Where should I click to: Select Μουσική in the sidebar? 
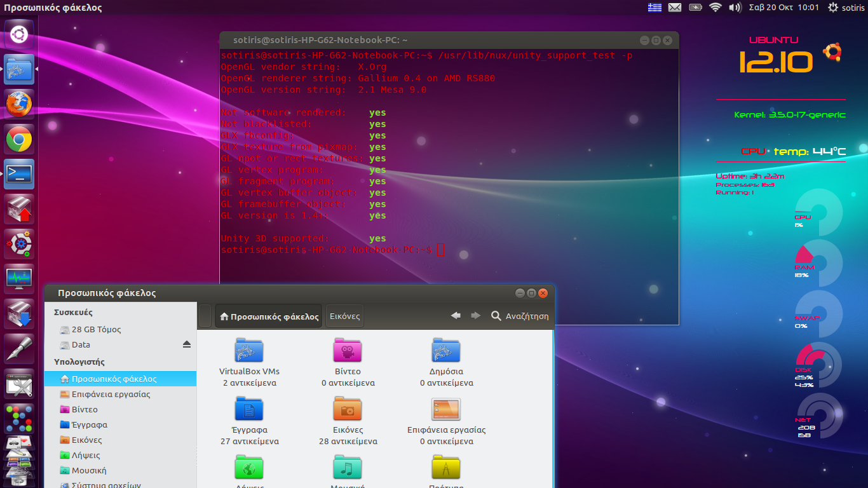(x=121, y=470)
